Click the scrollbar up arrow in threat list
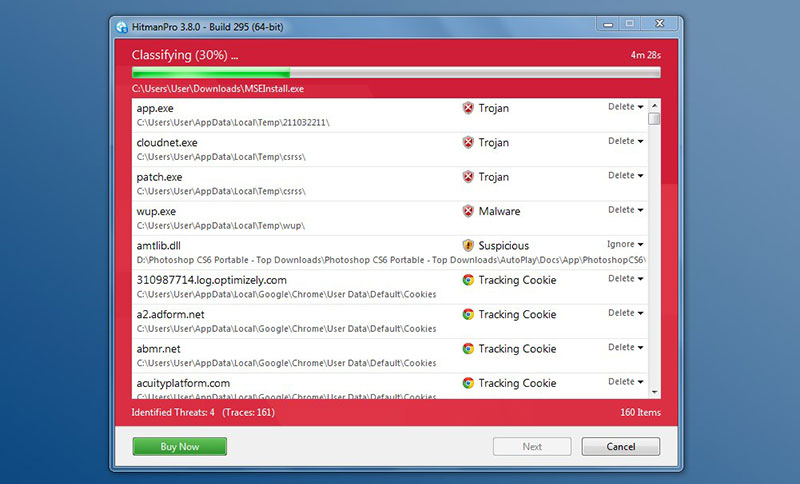 (x=654, y=105)
